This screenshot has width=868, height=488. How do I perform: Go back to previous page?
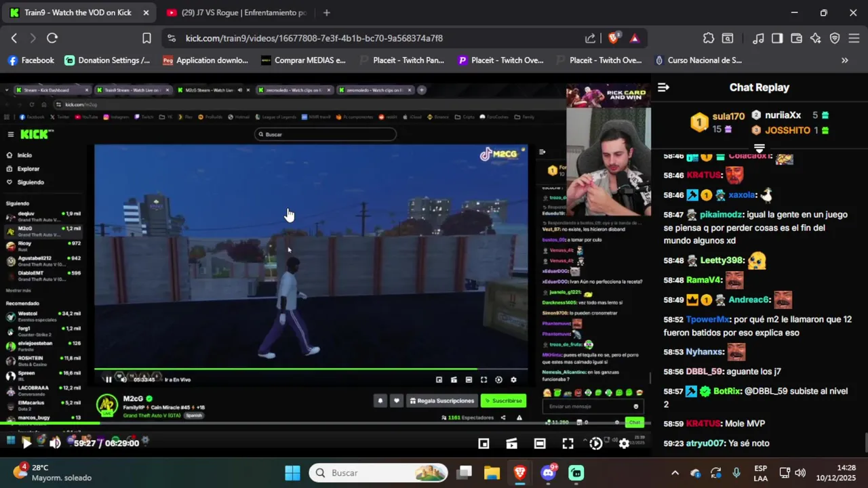coord(14,39)
